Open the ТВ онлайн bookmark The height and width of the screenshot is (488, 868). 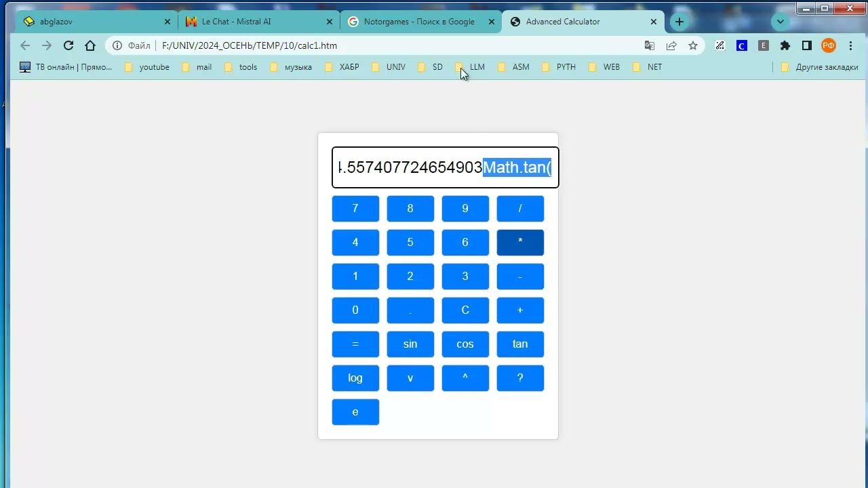66,67
